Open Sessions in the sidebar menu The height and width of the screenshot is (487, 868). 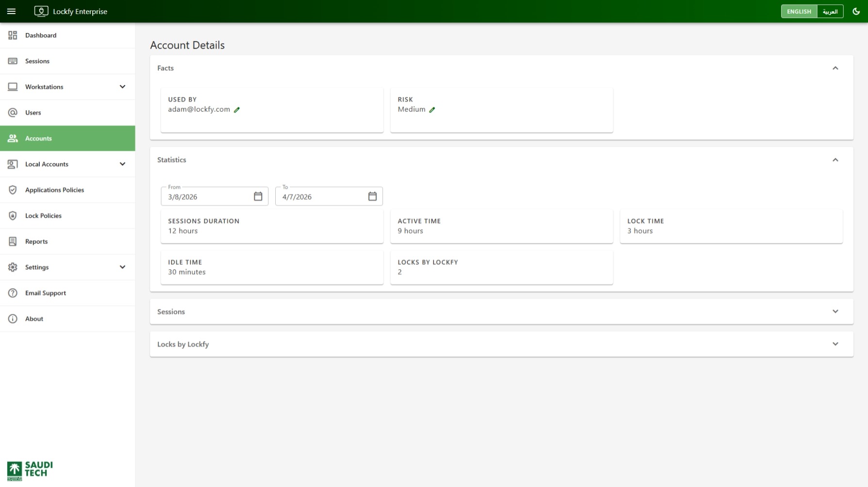click(67, 61)
